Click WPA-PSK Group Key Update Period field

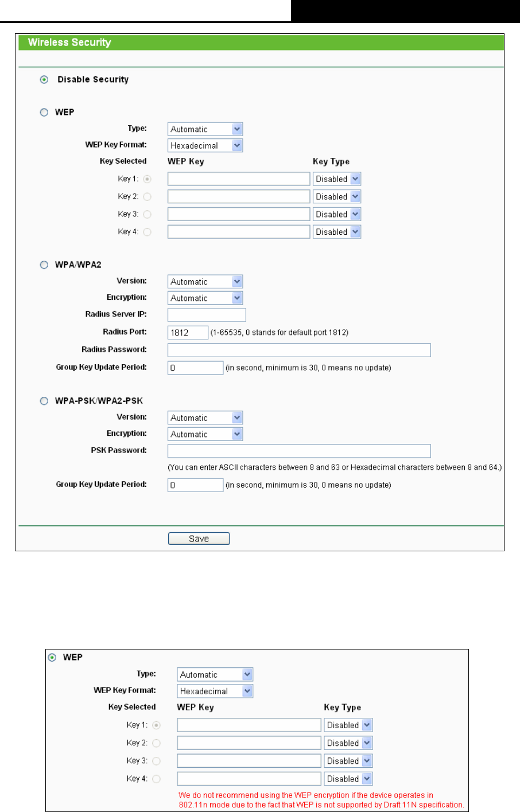(x=195, y=485)
